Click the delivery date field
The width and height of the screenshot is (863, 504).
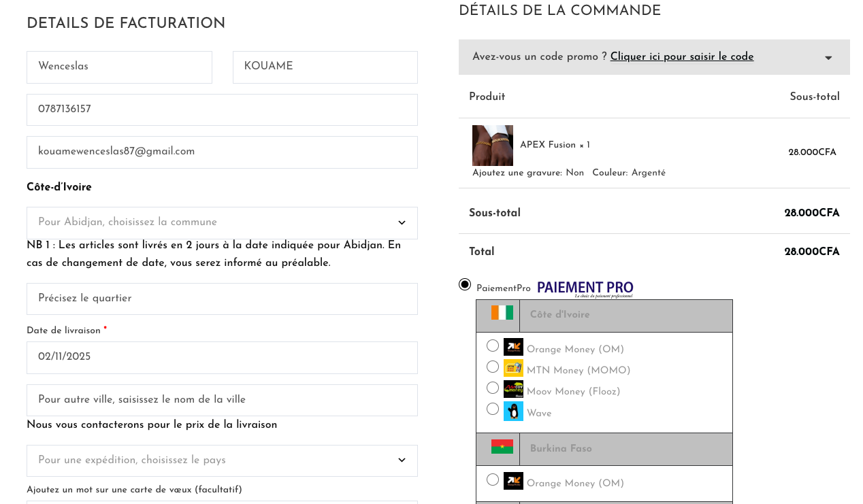point(222,358)
